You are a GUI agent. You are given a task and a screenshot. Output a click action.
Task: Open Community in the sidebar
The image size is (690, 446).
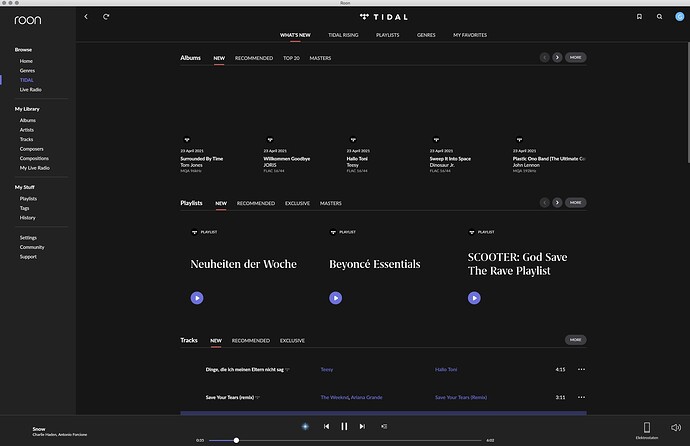[32, 247]
